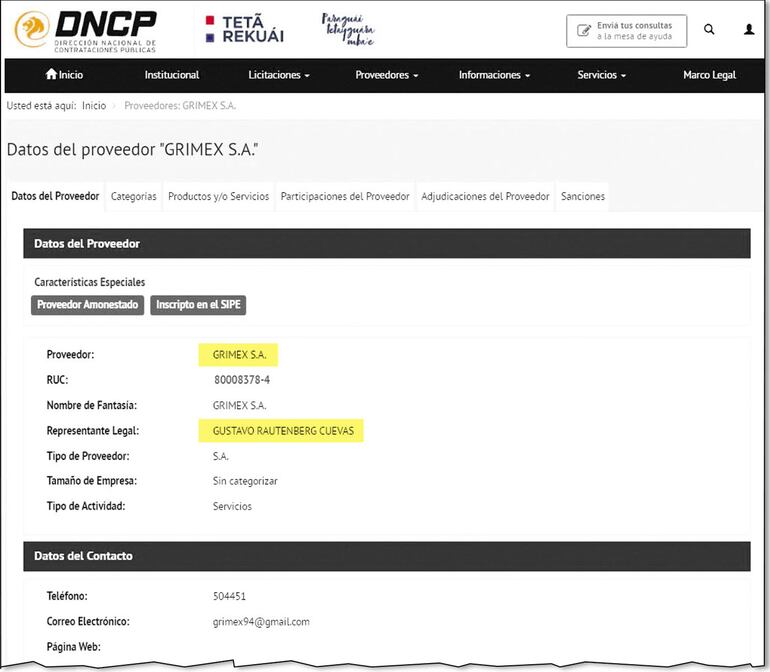Open the search magnifier icon
Screen dimensions: 770x672
point(709,29)
